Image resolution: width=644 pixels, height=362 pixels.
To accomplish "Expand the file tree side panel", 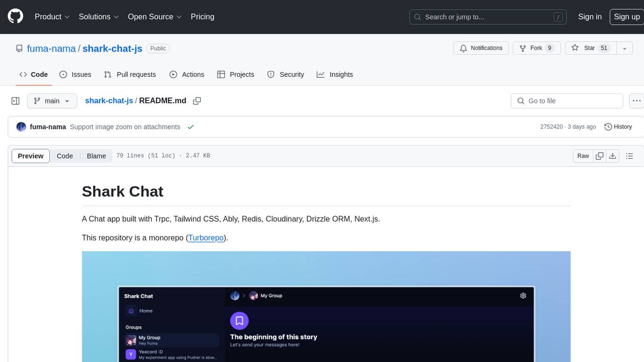I will 15,101.
